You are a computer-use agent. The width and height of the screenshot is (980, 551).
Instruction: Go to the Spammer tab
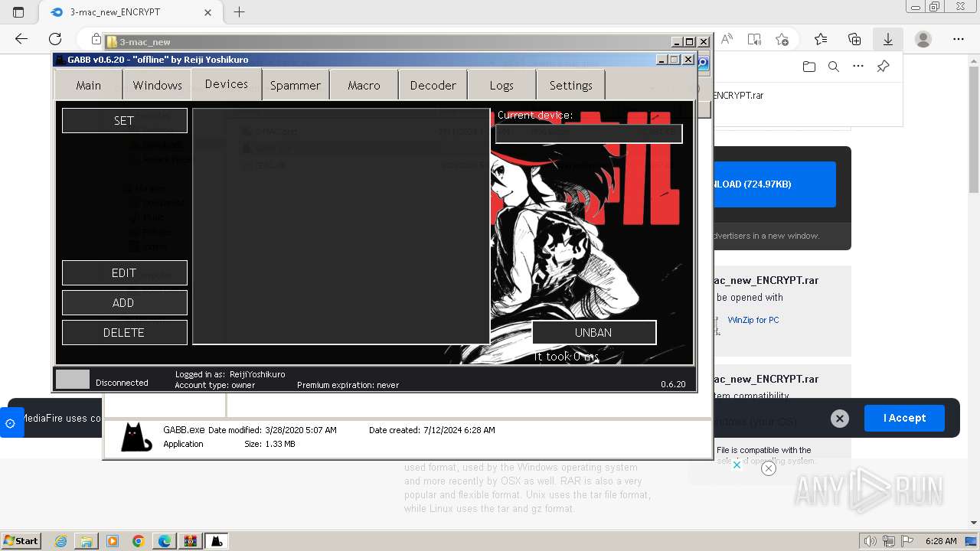(296, 85)
